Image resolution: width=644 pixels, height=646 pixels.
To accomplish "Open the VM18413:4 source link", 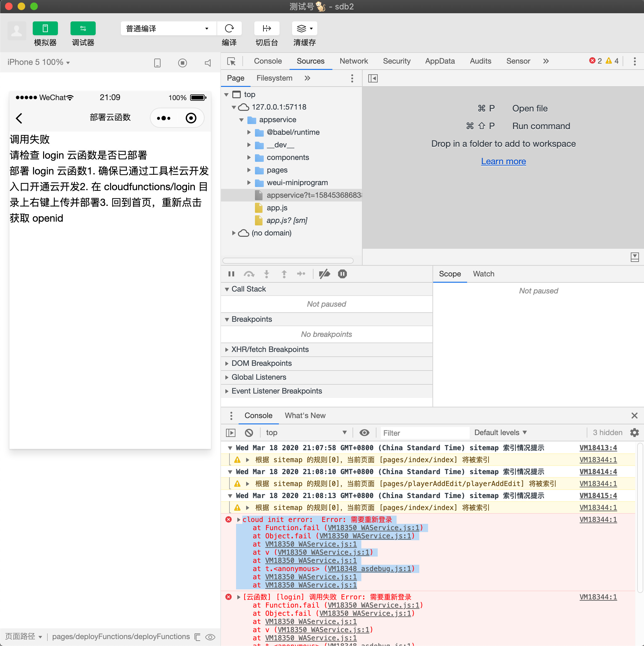I will pyautogui.click(x=598, y=448).
